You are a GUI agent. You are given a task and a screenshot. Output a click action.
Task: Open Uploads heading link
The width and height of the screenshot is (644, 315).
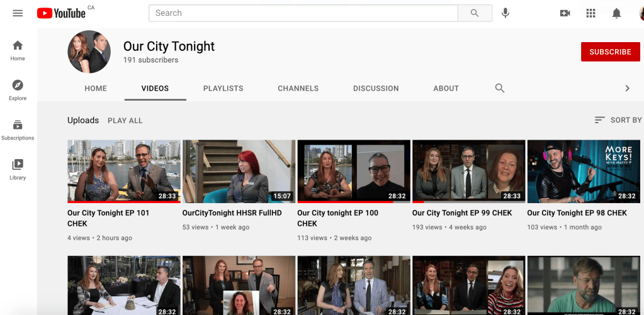pos(83,120)
